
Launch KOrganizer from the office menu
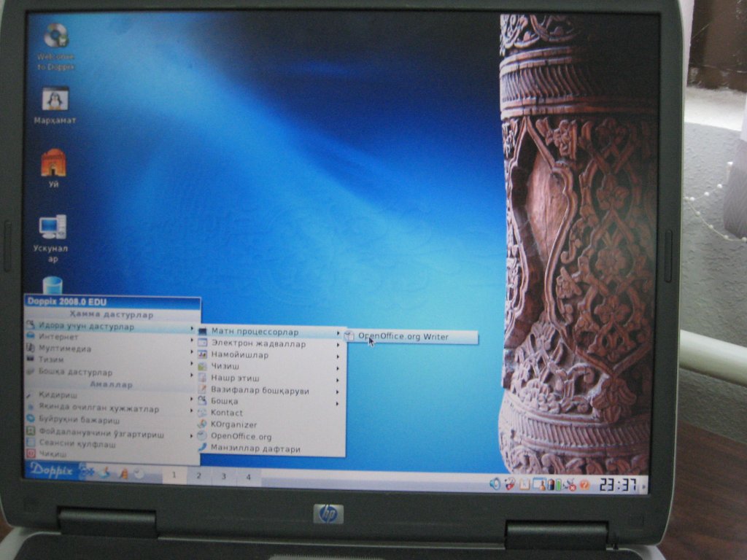coord(270,425)
